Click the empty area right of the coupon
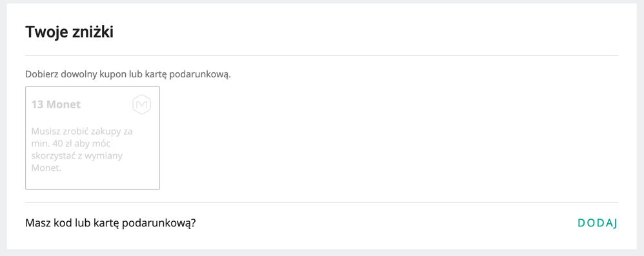Image resolution: width=644 pixels, height=256 pixels. click(x=388, y=138)
